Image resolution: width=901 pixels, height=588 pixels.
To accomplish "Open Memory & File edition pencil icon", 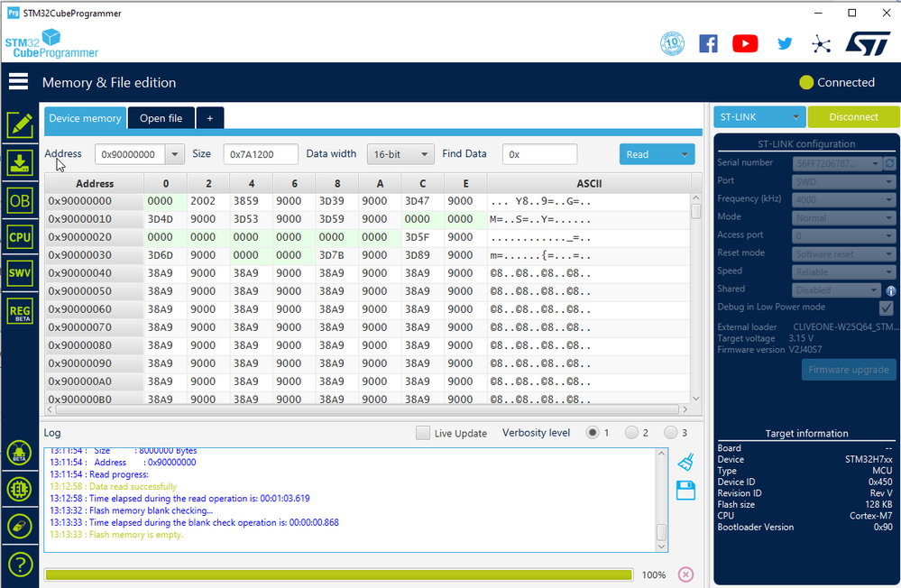I will pyautogui.click(x=20, y=124).
